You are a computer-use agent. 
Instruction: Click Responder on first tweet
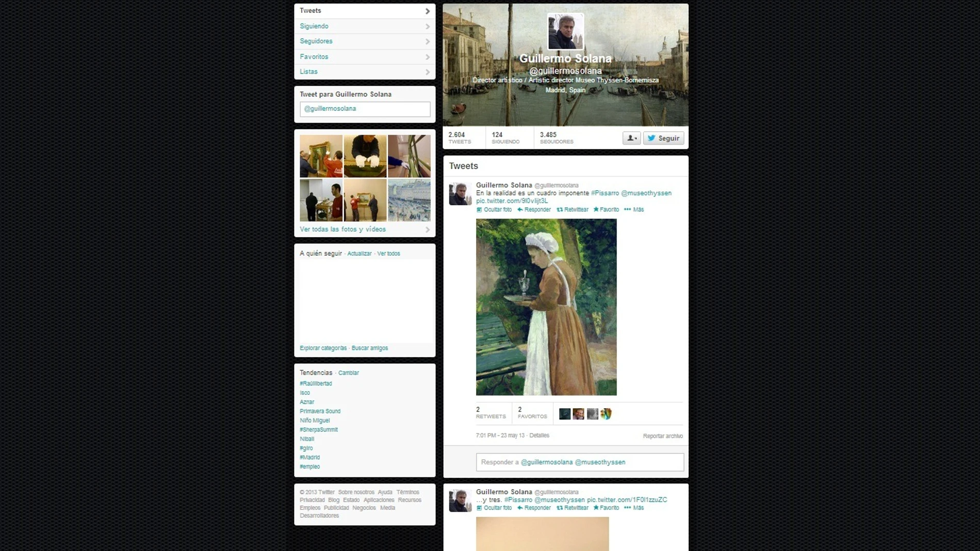click(534, 210)
